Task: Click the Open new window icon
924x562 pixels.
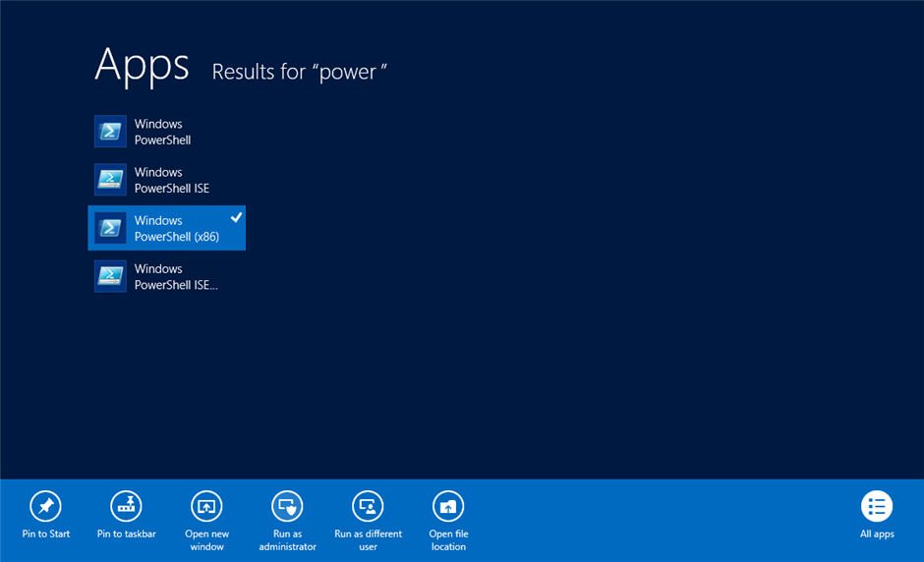Action: coord(206,506)
